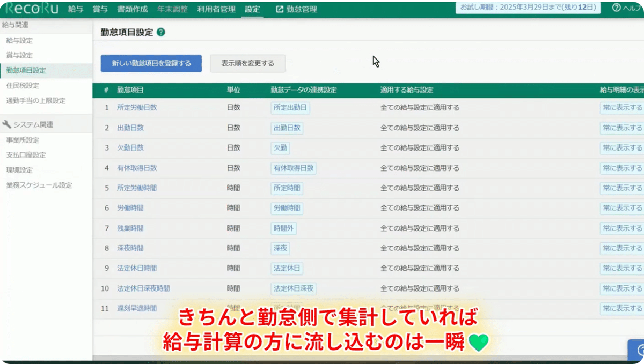Open the floating help button at bottom right
The height and width of the screenshot is (364, 644).
pos(637,351)
